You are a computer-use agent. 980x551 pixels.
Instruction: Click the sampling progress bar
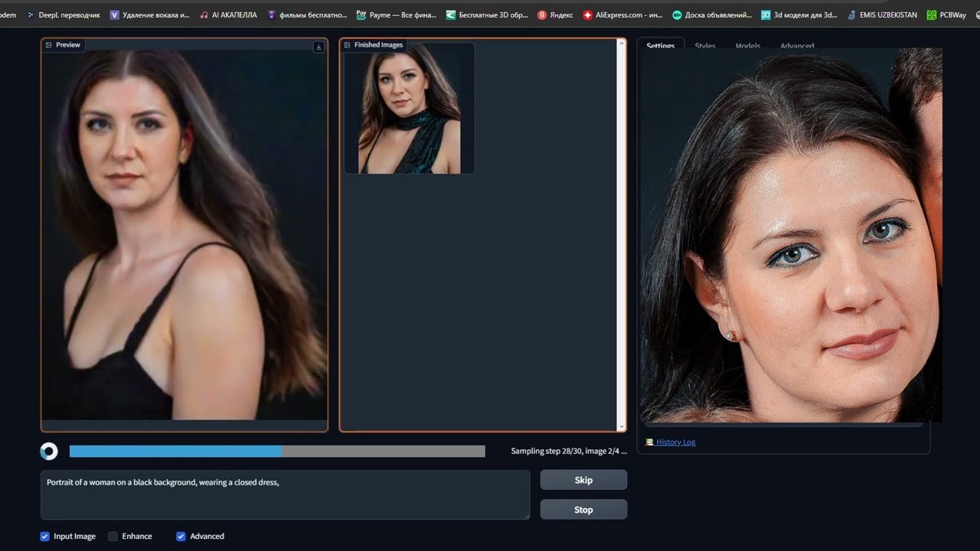277,452
